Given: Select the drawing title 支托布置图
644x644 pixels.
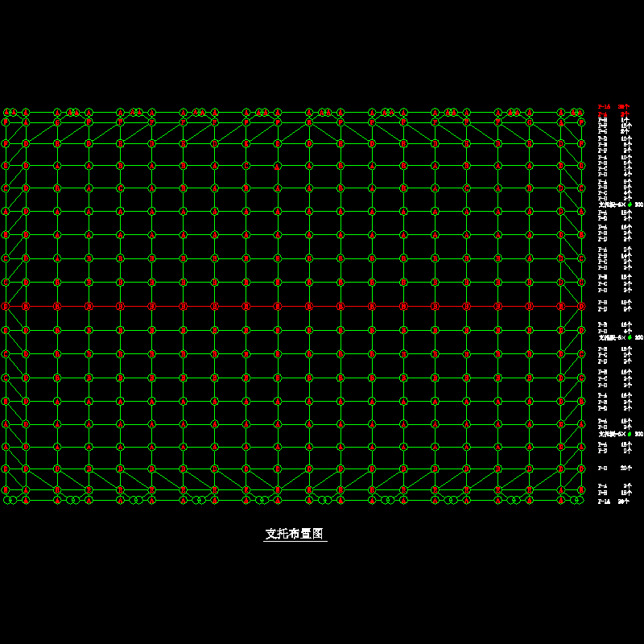Looking at the screenshot, I should click(x=295, y=534).
